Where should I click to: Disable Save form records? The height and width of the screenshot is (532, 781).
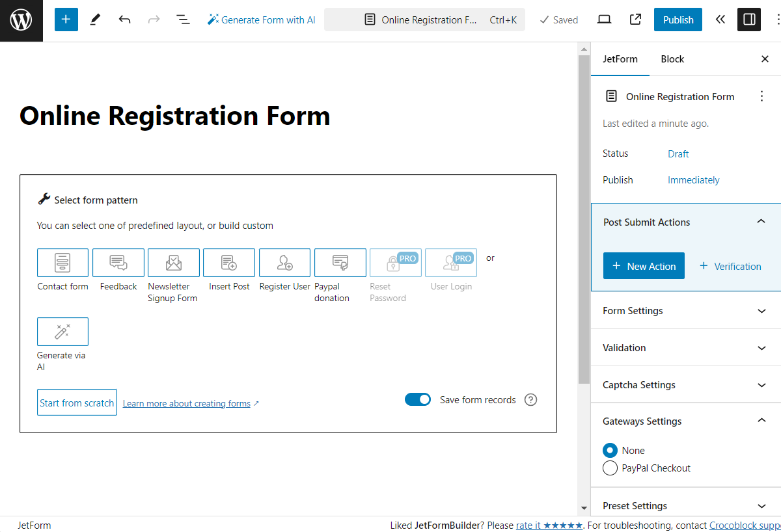418,399
